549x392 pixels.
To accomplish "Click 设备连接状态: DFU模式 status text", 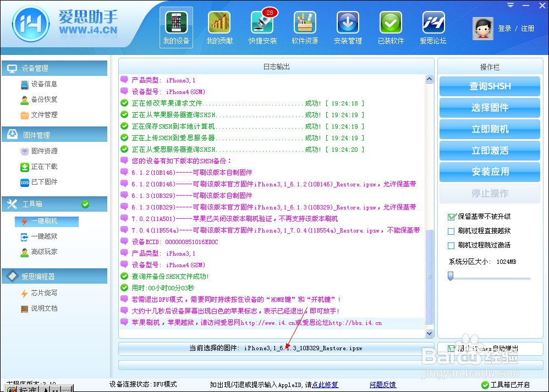I will coord(143,384).
